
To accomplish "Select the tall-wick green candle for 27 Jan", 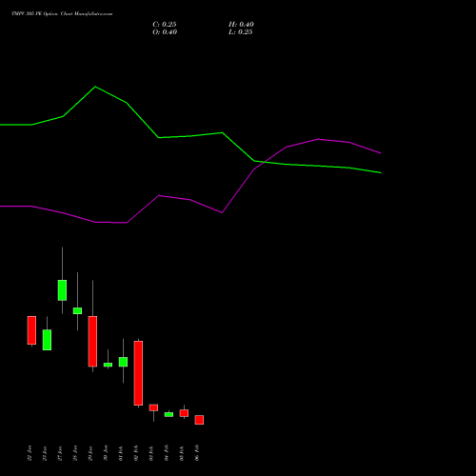I will [x=62, y=290].
